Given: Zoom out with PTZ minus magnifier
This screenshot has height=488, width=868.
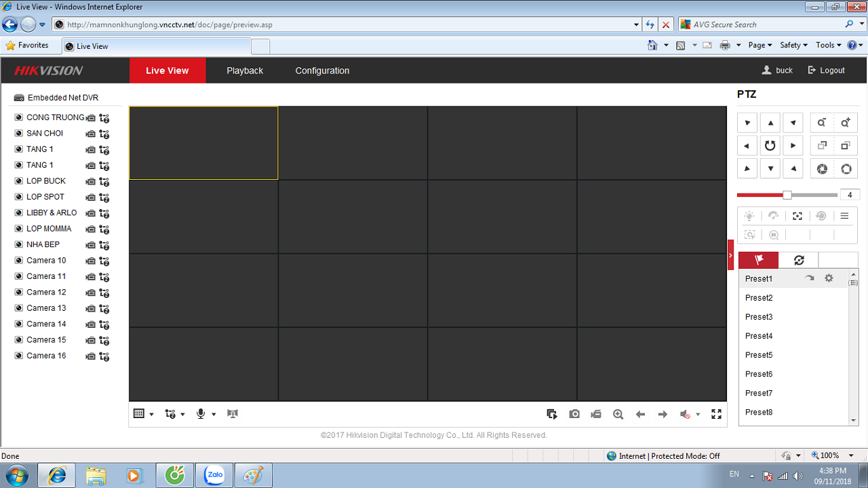Looking at the screenshot, I should point(822,123).
